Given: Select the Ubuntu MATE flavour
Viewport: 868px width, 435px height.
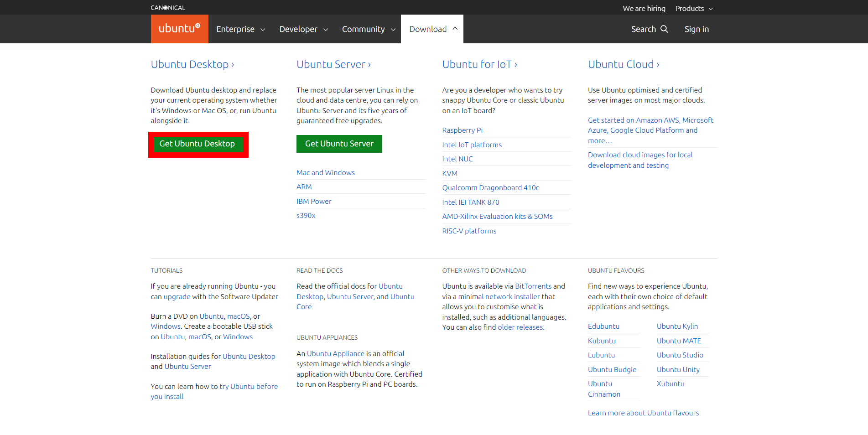Looking at the screenshot, I should pyautogui.click(x=679, y=341).
